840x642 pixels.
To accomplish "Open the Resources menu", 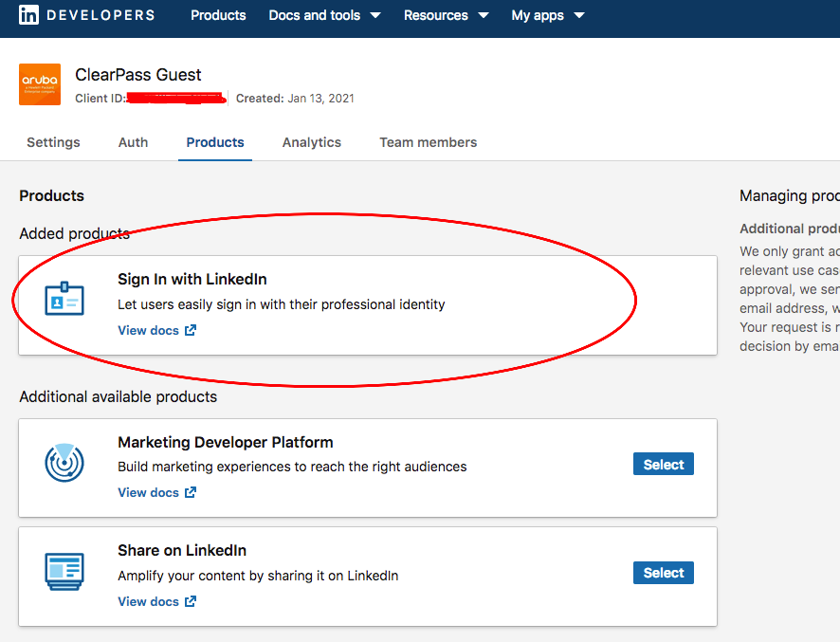I will [435, 15].
